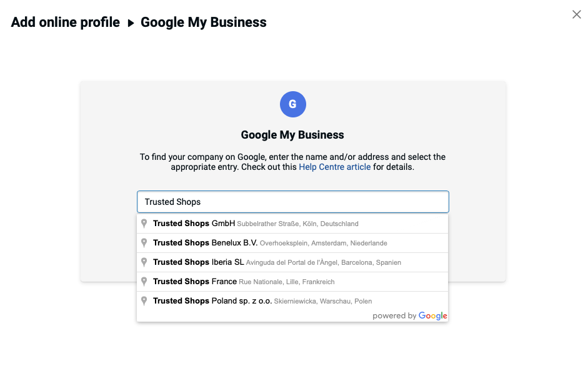The width and height of the screenshot is (588, 366).
Task: Pick Trusted Shops Poland sp. z o.o. entry
Action: (x=292, y=301)
